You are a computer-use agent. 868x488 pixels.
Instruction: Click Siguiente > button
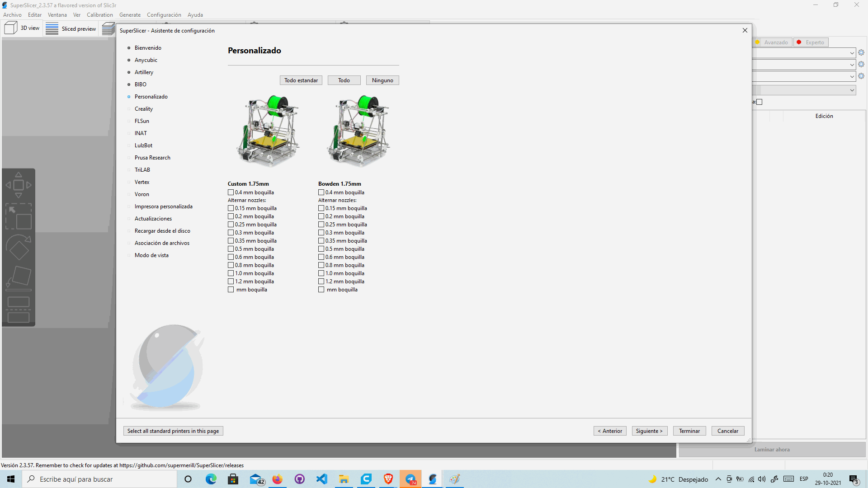coord(649,431)
